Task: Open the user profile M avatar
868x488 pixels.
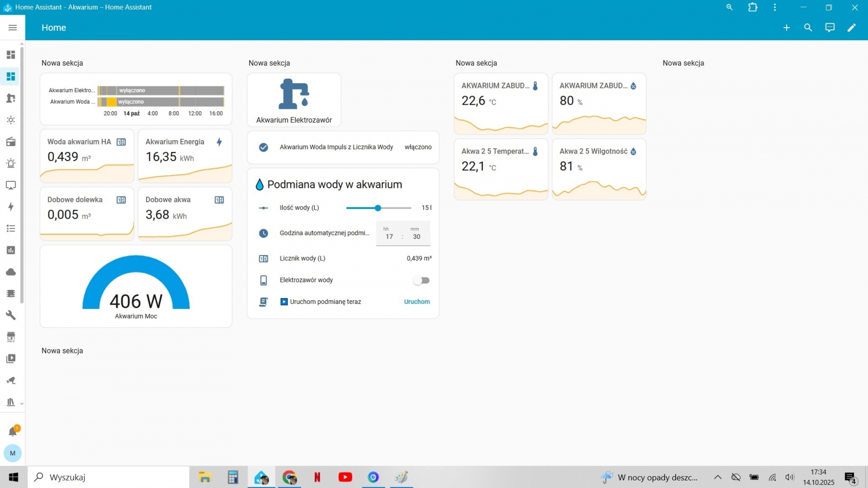Action: pyautogui.click(x=12, y=453)
